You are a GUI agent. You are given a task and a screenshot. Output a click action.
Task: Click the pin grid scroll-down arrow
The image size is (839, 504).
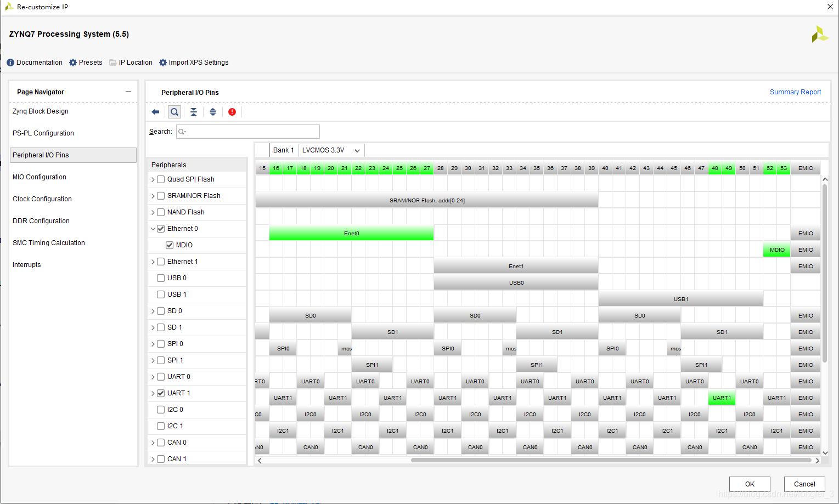pos(825,453)
